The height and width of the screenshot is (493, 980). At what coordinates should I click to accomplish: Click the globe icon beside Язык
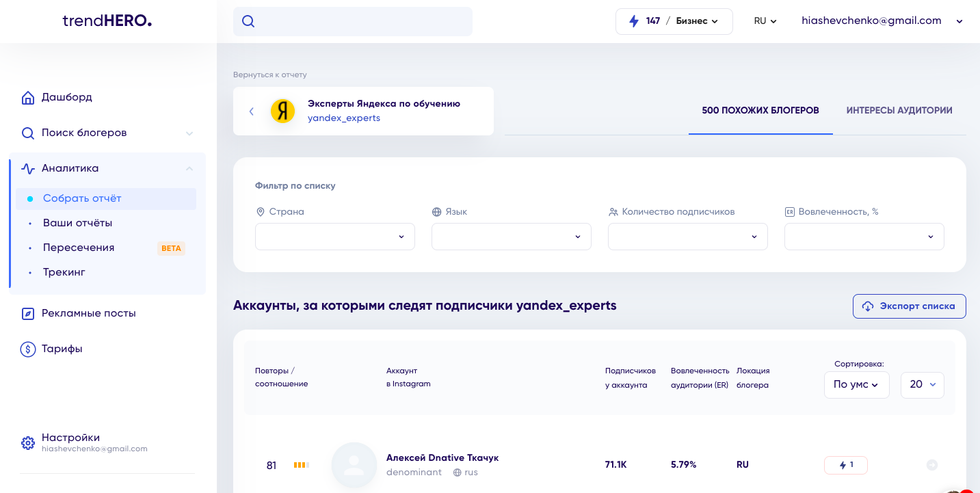click(436, 212)
